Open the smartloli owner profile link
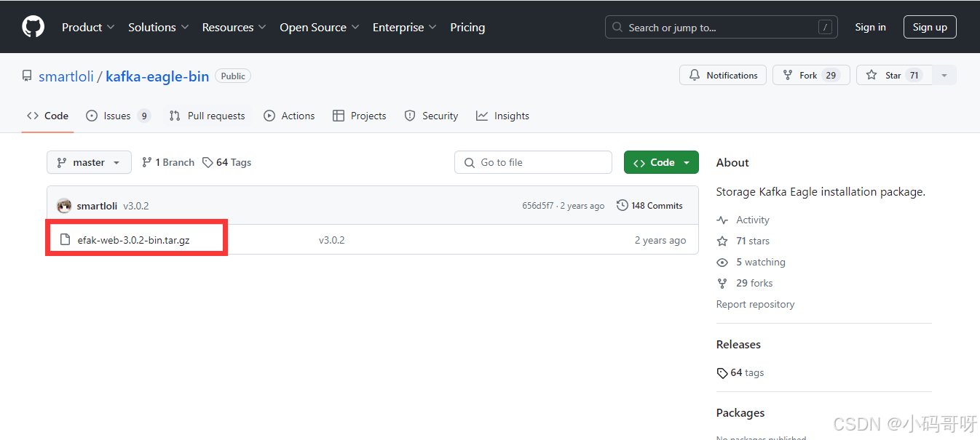This screenshot has height=440, width=980. [66, 76]
